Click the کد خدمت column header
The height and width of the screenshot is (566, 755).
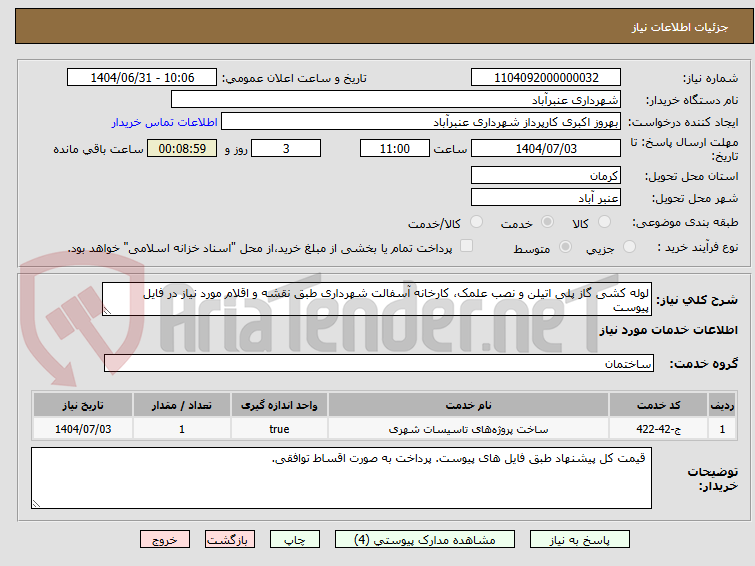658,405
